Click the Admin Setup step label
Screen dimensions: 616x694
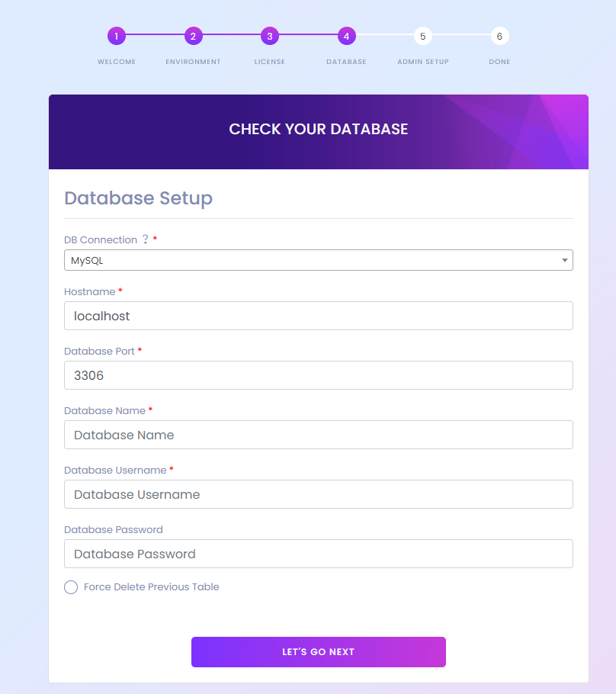point(423,62)
